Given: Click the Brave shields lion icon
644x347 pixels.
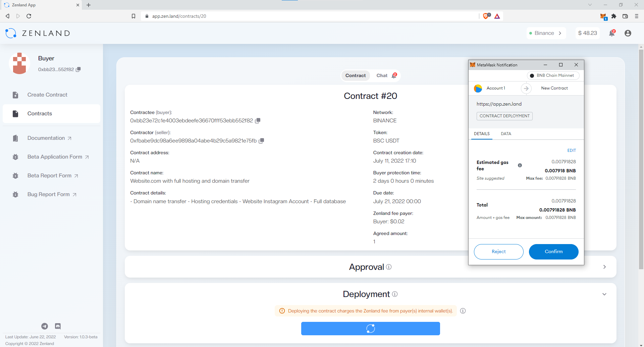Looking at the screenshot, I should [x=486, y=16].
